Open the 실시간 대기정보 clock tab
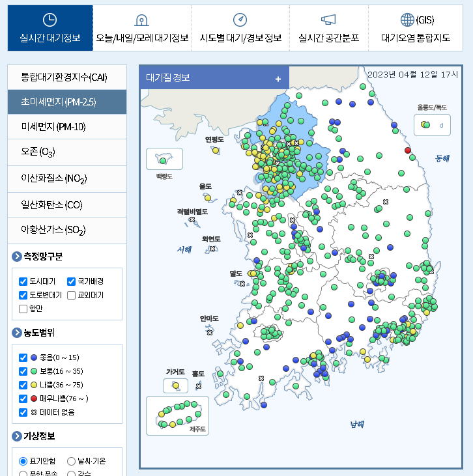Image resolution: width=473 pixels, height=476 pixels. pos(50,28)
